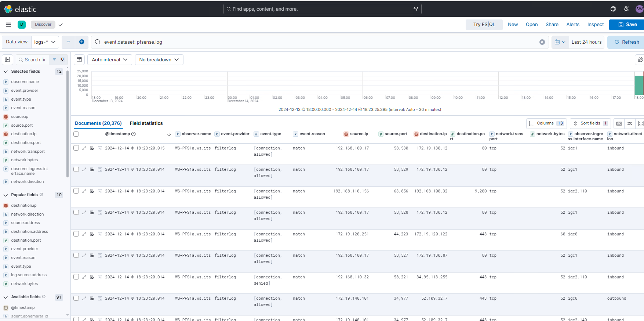The width and height of the screenshot is (644, 321).
Task: Open display density options icon
Action: tap(619, 123)
